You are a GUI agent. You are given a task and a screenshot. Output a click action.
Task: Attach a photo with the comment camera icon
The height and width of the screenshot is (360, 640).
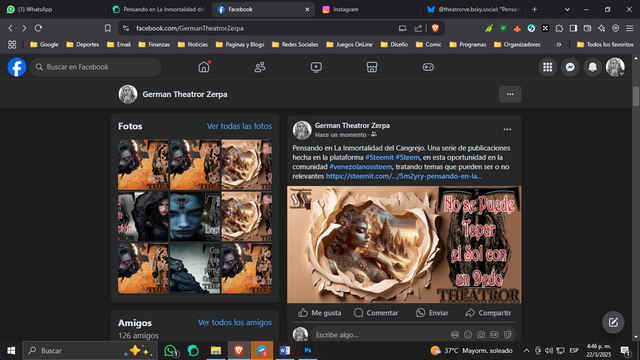pyautogui.click(x=481, y=335)
